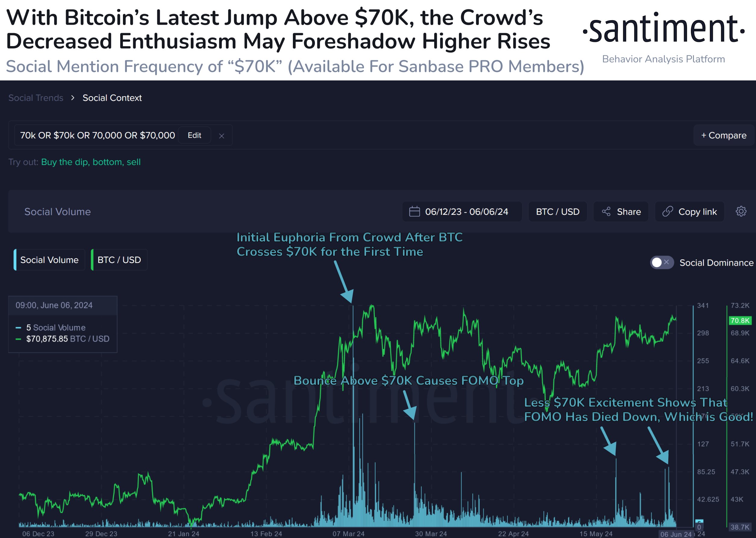The width and height of the screenshot is (756, 538).
Task: Go to Social Trends breadcrumb
Action: [36, 98]
